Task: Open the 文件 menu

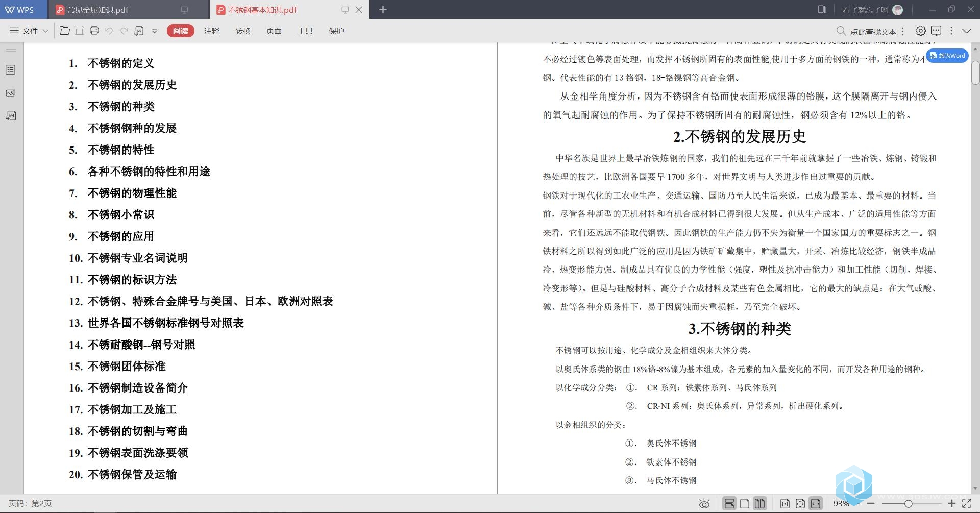Action: click(24, 31)
